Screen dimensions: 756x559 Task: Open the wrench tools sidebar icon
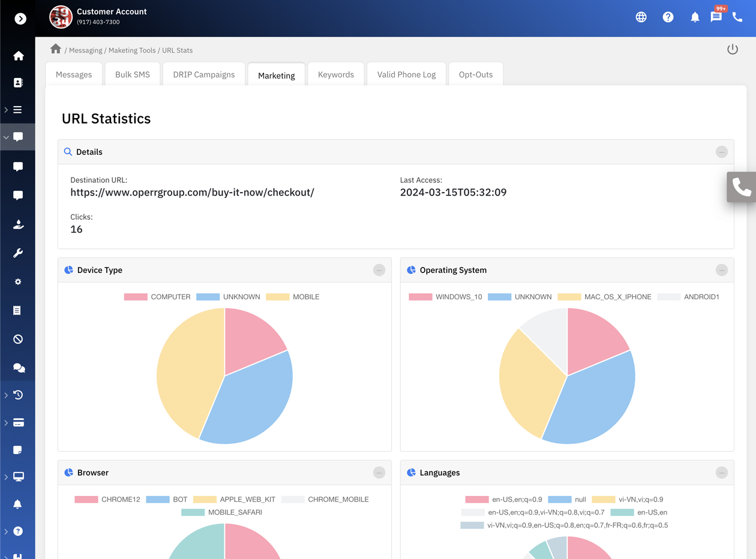coord(18,253)
